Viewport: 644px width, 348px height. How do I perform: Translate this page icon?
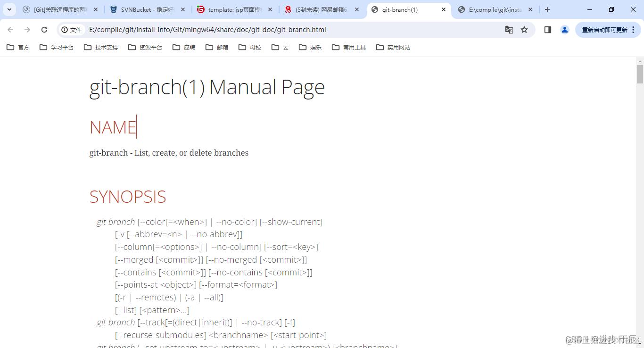509,30
